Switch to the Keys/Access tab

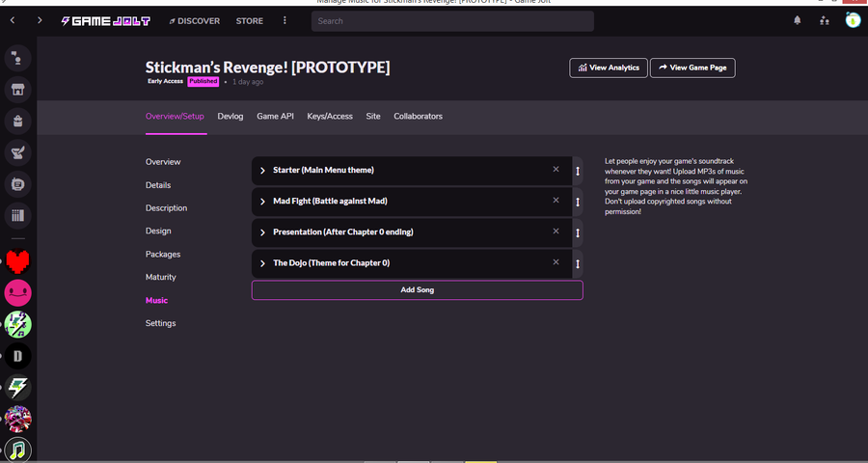[x=330, y=117]
